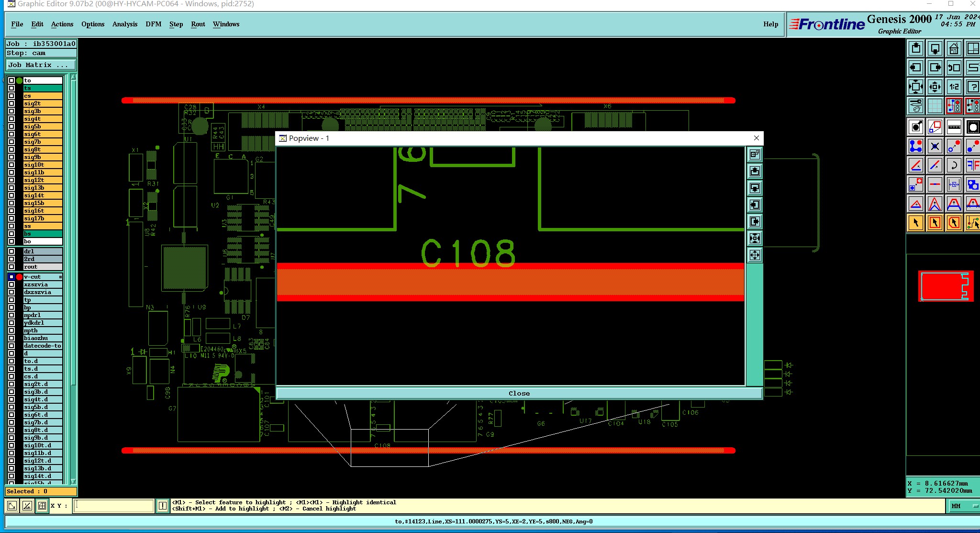Screen dimensions: 980x533
Task: Click the grid display icon in toolbar
Action: (x=935, y=106)
